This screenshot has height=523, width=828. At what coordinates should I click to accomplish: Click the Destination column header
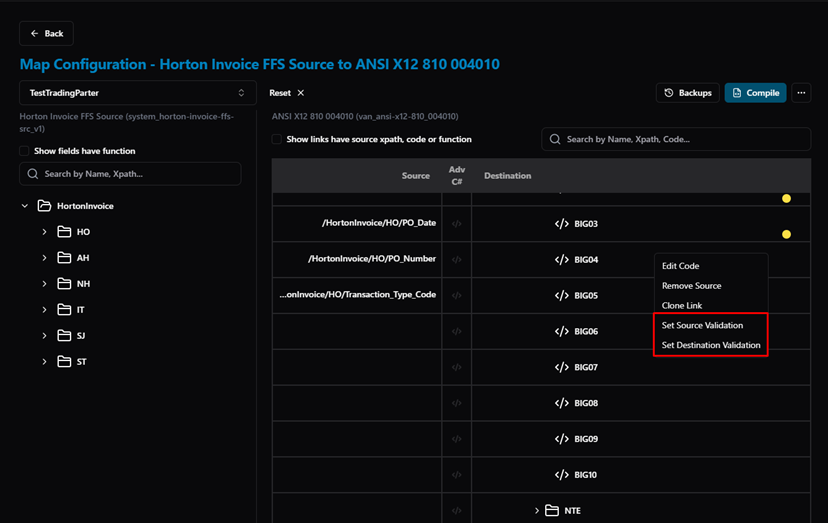(507, 176)
